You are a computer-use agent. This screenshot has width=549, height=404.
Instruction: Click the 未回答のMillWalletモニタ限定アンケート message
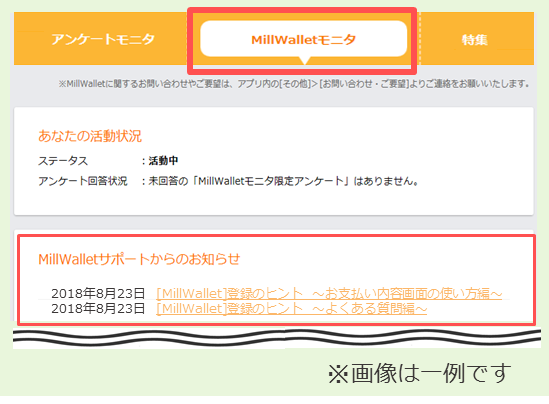coord(283,181)
